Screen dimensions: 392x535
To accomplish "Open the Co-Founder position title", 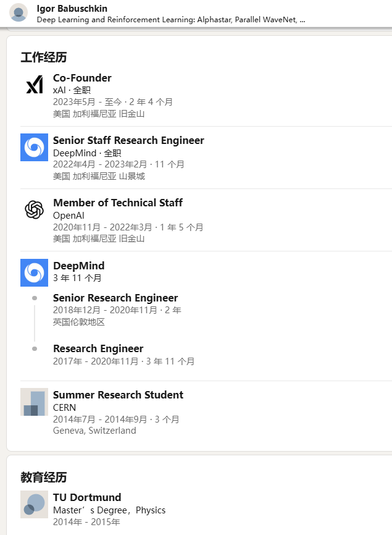I will (x=82, y=78).
